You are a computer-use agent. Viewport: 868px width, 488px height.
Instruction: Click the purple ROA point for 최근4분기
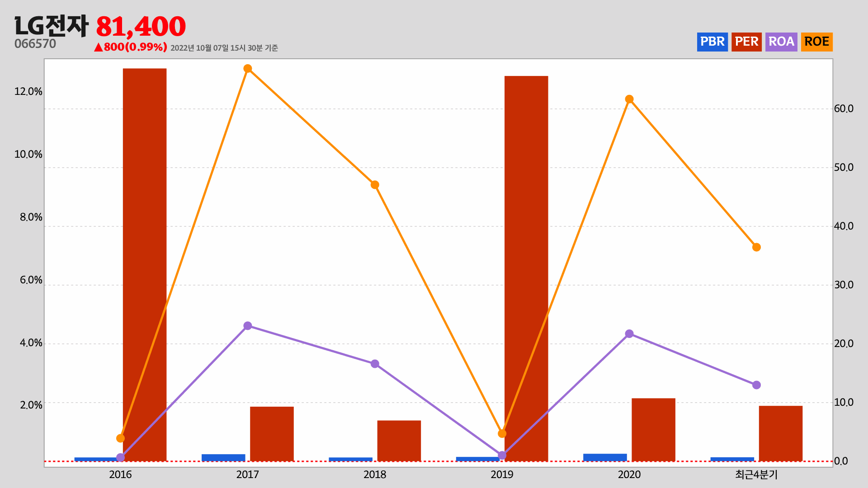pos(756,385)
